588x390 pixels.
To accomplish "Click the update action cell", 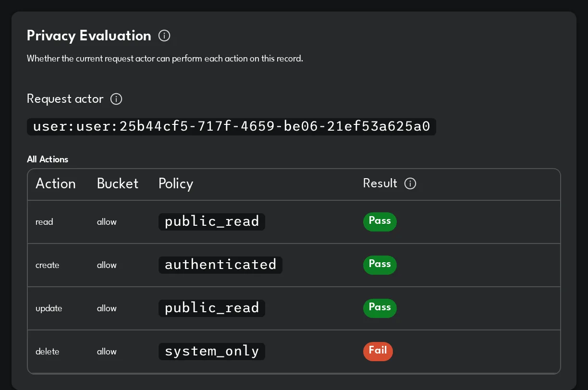I will (49, 308).
